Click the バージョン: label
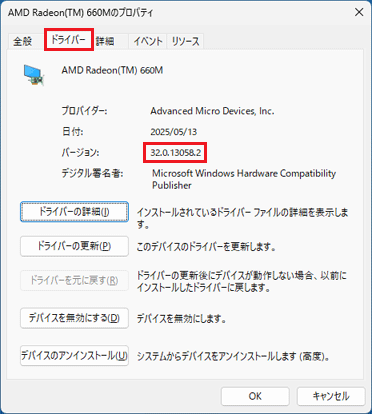 (80, 153)
